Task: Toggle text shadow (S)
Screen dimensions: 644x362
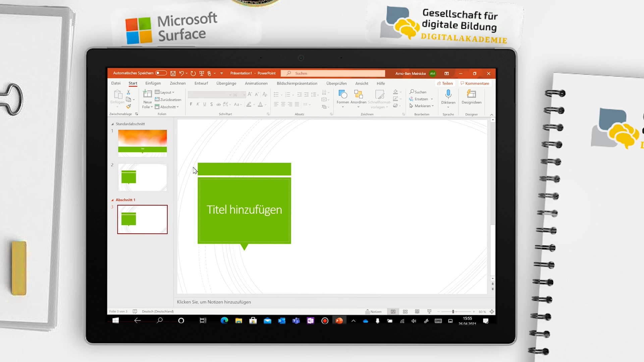Action: pos(211,104)
